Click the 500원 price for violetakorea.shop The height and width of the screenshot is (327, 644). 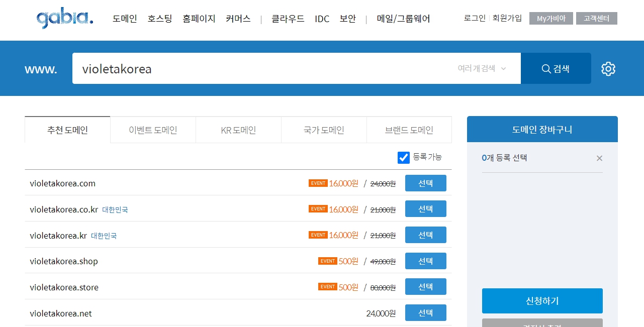(348, 261)
